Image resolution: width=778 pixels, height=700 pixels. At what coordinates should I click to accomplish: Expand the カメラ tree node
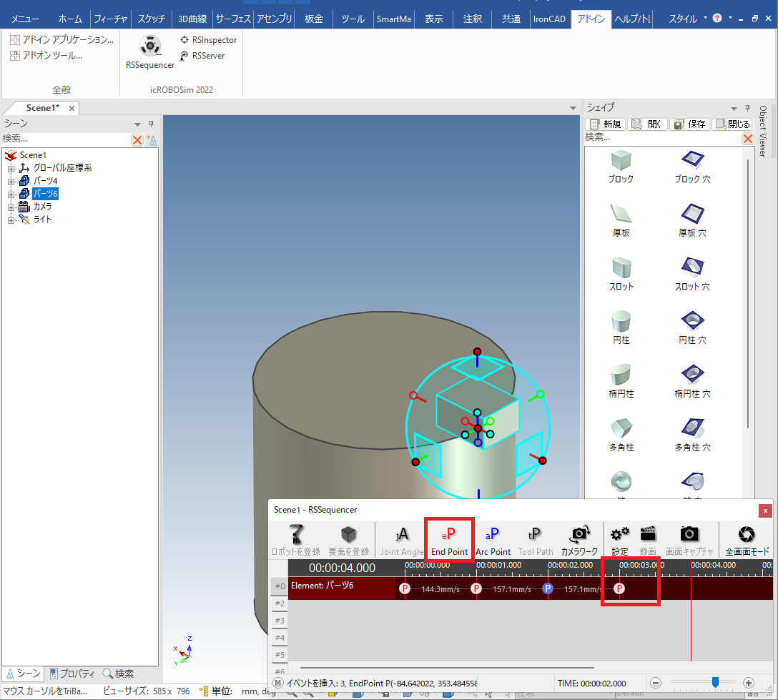coord(11,207)
